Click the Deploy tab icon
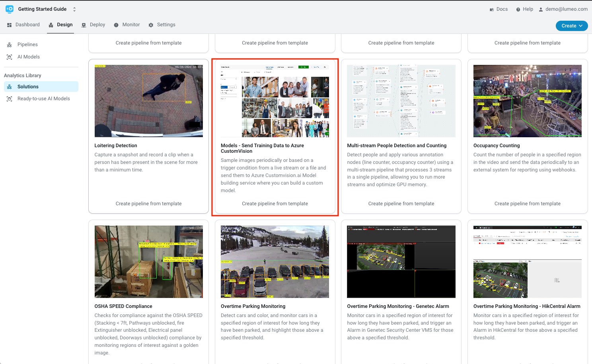The height and width of the screenshot is (364, 592). [x=84, y=25]
